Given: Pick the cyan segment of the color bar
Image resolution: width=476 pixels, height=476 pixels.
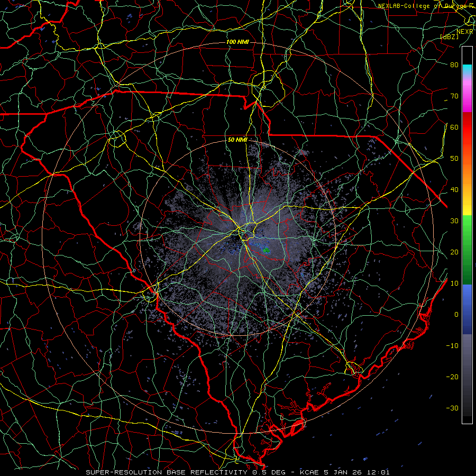Looking at the screenshot, I should pyautogui.click(x=467, y=69).
